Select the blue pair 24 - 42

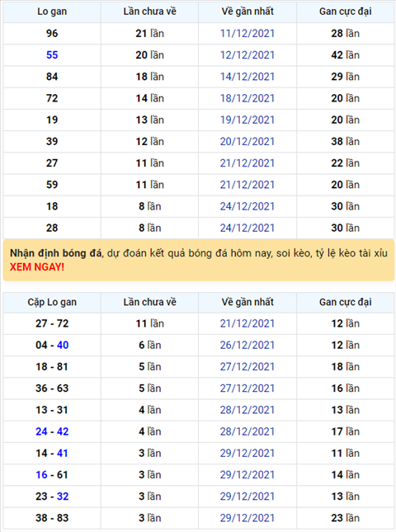click(x=52, y=431)
